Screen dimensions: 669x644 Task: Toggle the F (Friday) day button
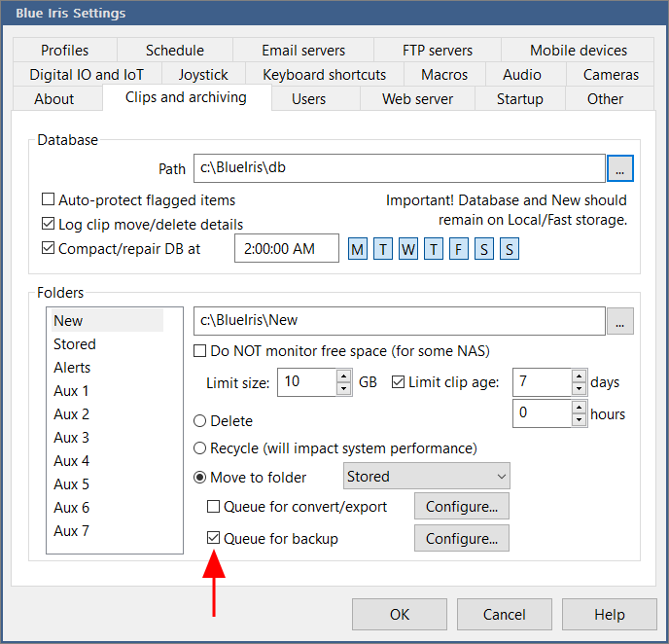click(x=459, y=249)
